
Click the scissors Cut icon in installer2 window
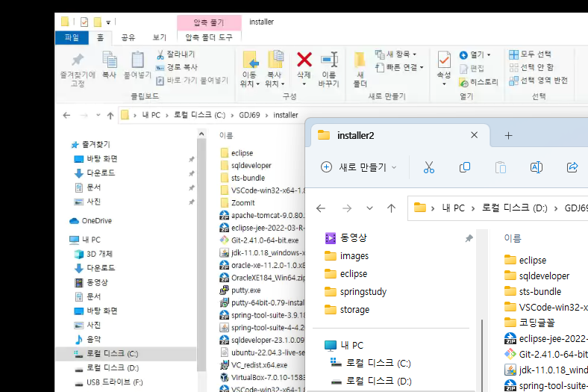point(428,167)
